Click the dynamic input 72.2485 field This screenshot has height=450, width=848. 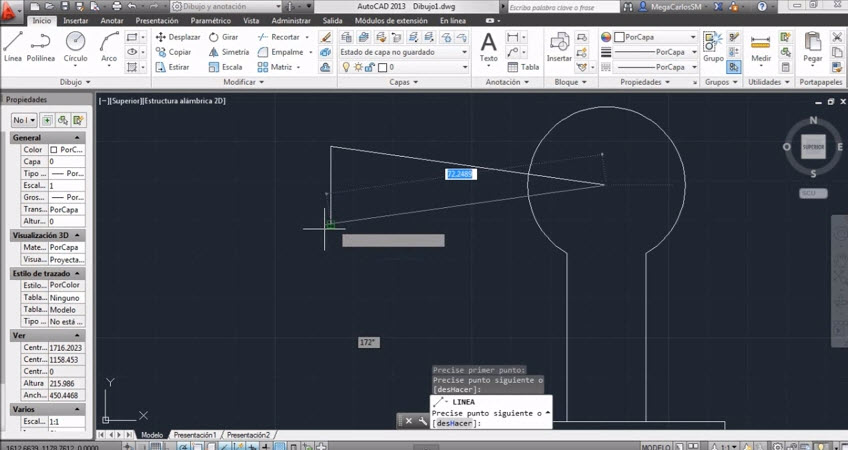click(x=461, y=174)
